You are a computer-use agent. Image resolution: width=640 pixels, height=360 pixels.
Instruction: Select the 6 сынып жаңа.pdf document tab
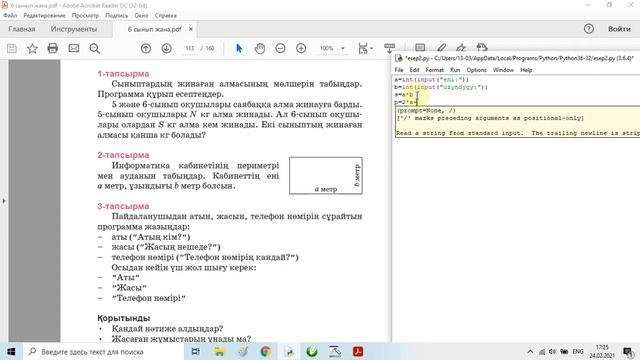tap(154, 29)
